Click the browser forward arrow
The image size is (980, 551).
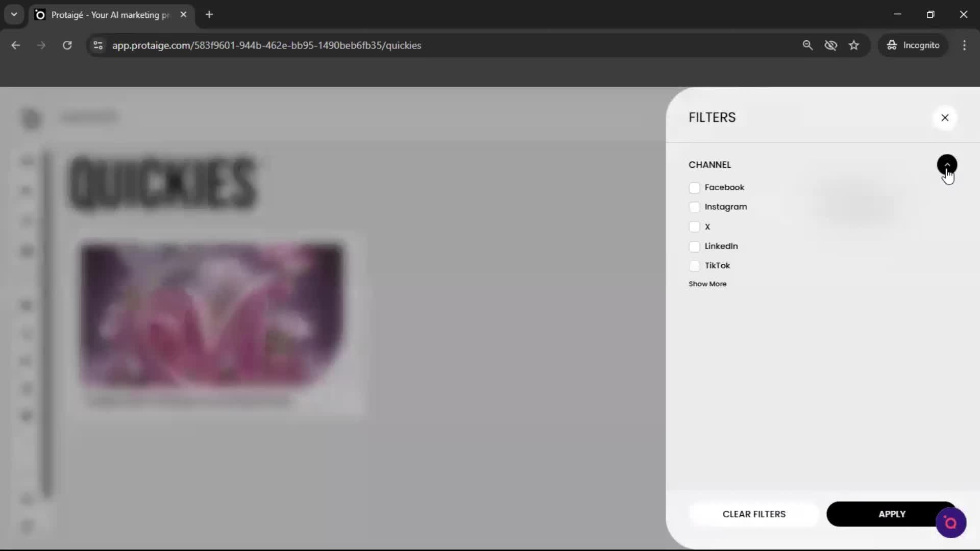[40, 45]
